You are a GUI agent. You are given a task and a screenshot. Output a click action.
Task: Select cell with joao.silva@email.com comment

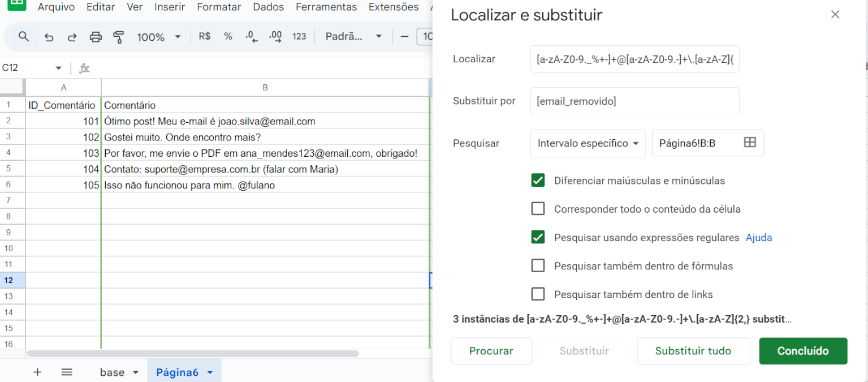[265, 121]
